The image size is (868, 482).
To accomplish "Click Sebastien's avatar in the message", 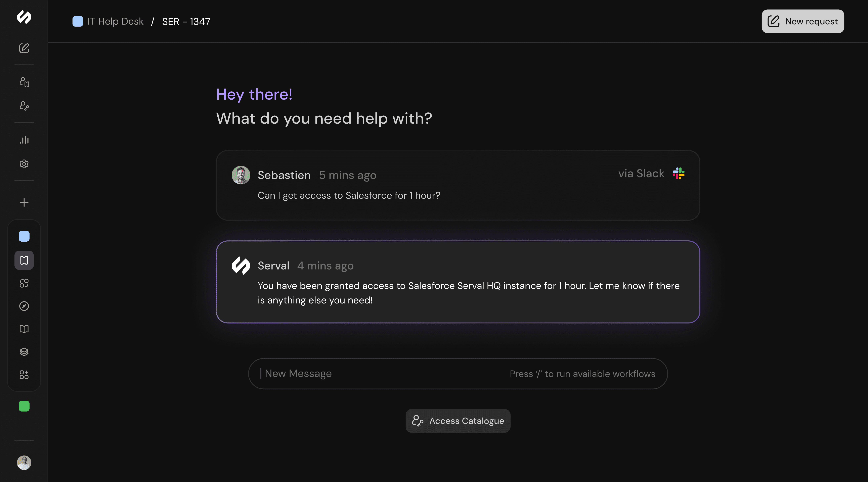I will point(241,175).
